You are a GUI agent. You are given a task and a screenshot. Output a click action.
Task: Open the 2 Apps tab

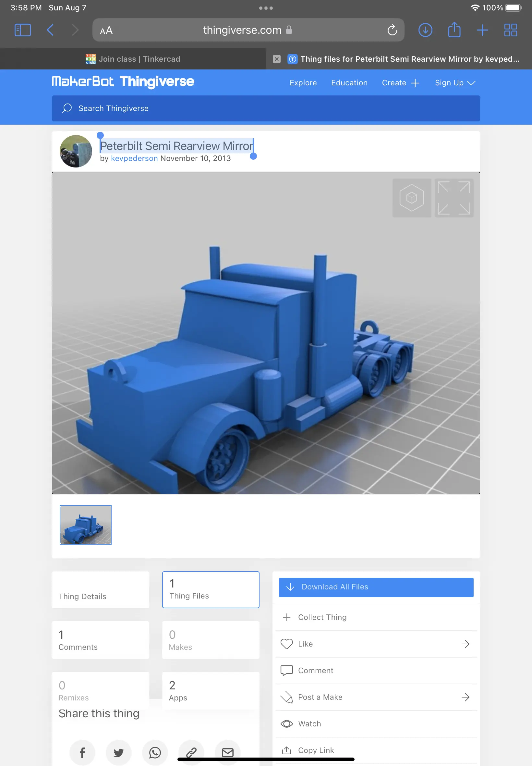pos(211,690)
